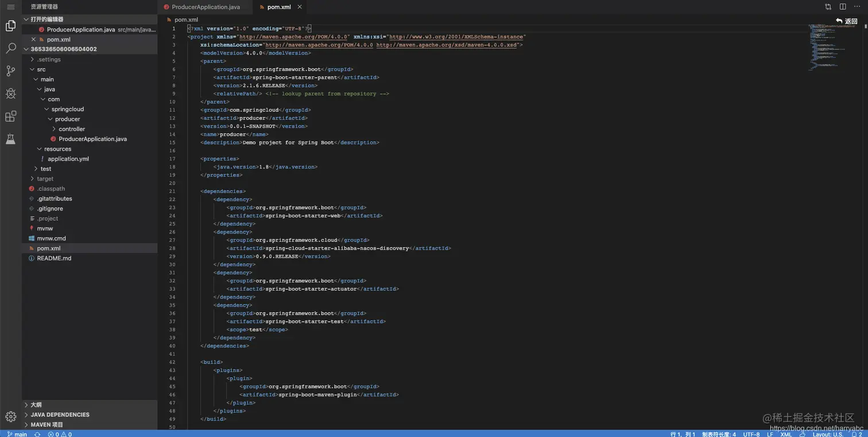Screen dimensions: 868x437
Task: Collapse the src folder
Action: [90, 69]
